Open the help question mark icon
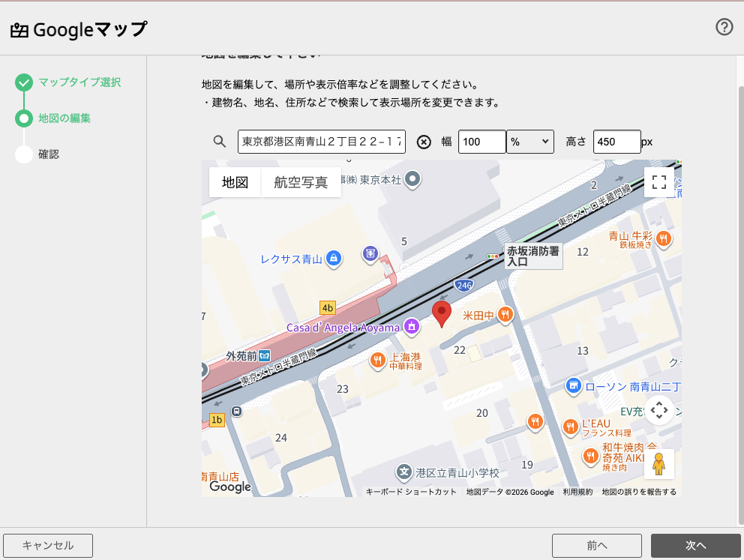 coord(724,27)
